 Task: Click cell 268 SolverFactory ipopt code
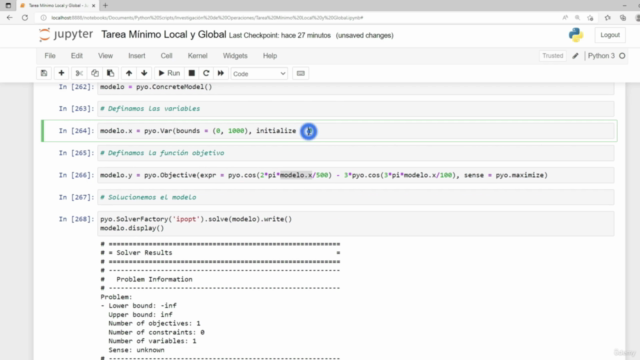coord(356,224)
